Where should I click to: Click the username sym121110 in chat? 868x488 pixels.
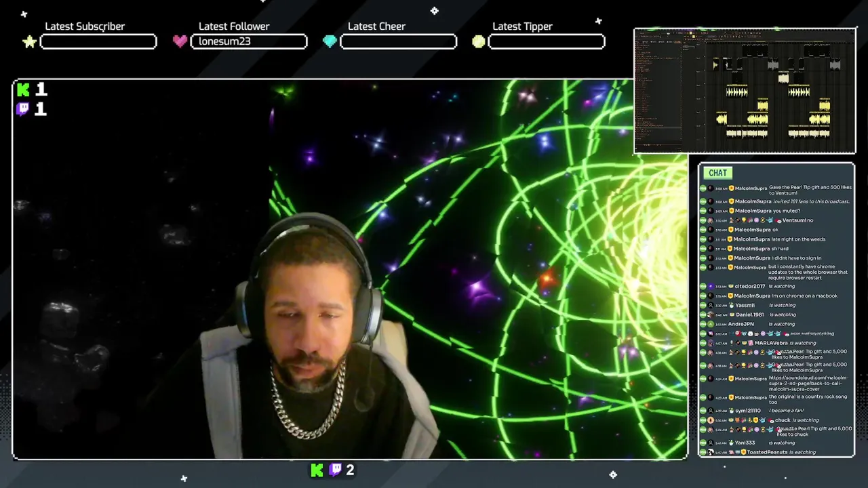pos(748,411)
